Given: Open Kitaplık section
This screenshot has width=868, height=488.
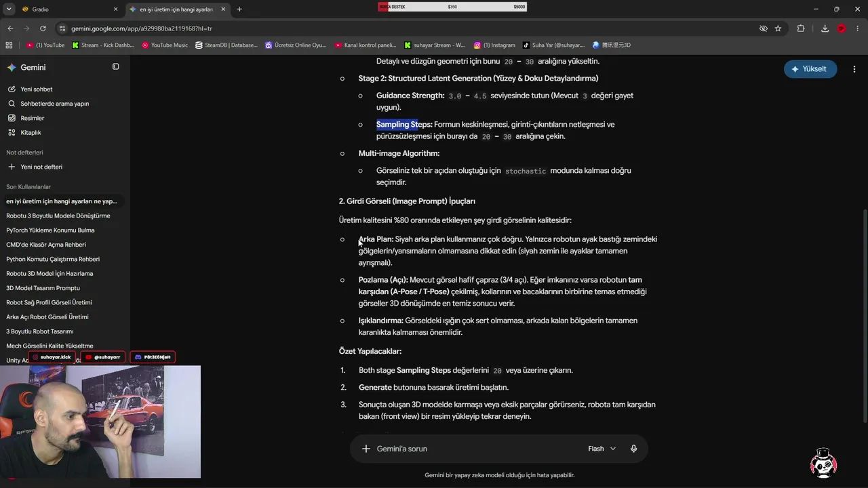Looking at the screenshot, I should pyautogui.click(x=31, y=133).
